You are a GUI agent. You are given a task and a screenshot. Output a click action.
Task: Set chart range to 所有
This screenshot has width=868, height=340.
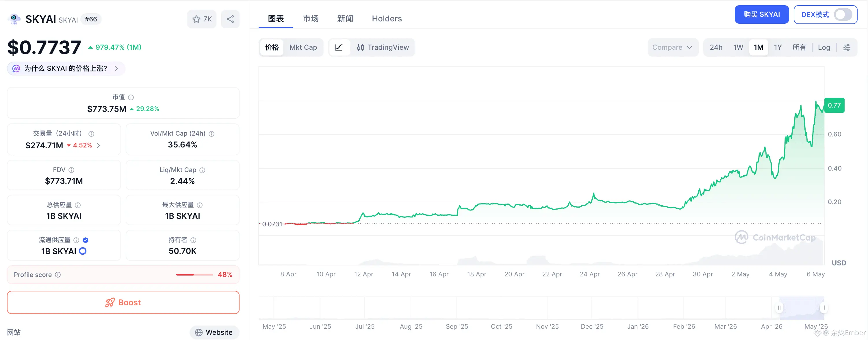(799, 47)
